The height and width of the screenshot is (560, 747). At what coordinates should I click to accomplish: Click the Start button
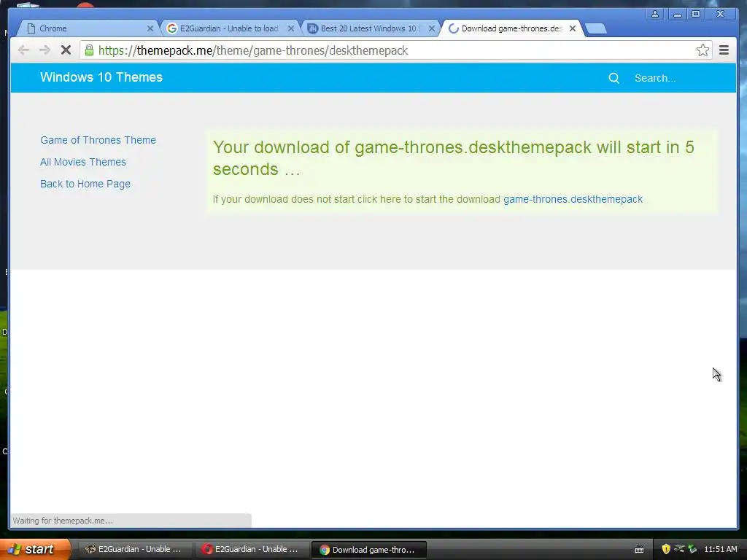coord(35,549)
